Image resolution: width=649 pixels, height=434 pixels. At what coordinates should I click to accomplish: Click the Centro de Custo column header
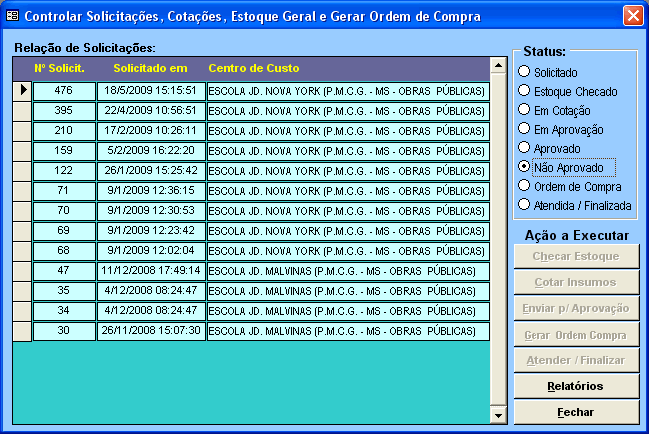[254, 68]
